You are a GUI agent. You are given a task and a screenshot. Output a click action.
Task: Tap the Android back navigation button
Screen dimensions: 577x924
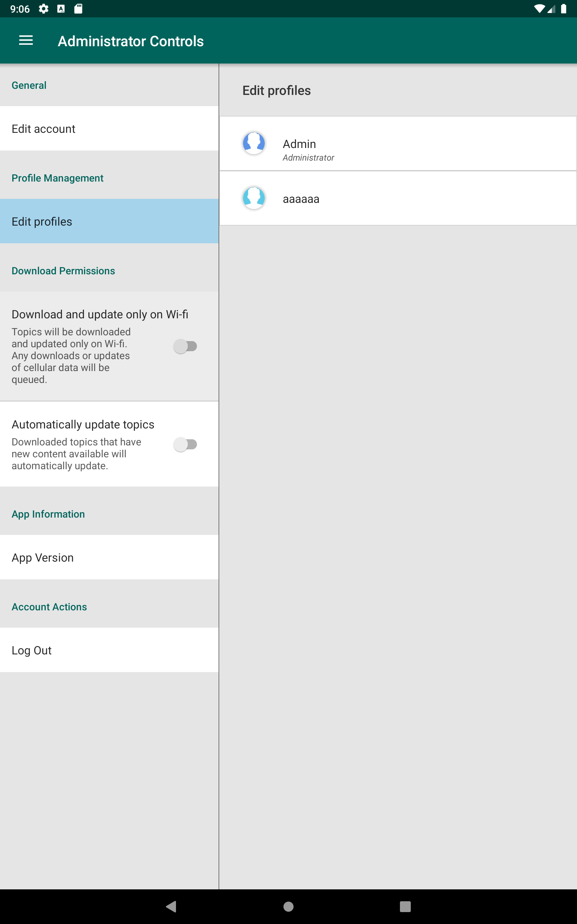(171, 906)
